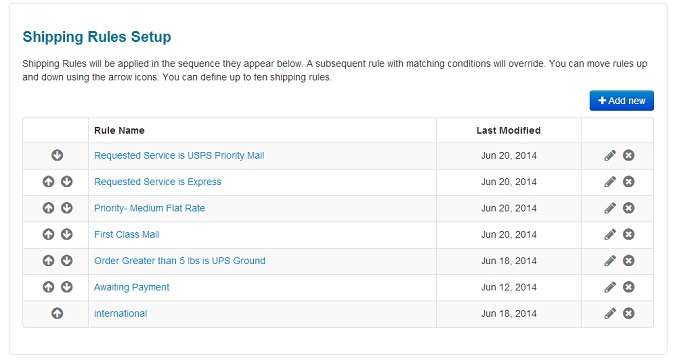The width and height of the screenshot is (675, 360).
Task: Open Order Greater than 5 lbs rule link
Action: click(180, 261)
